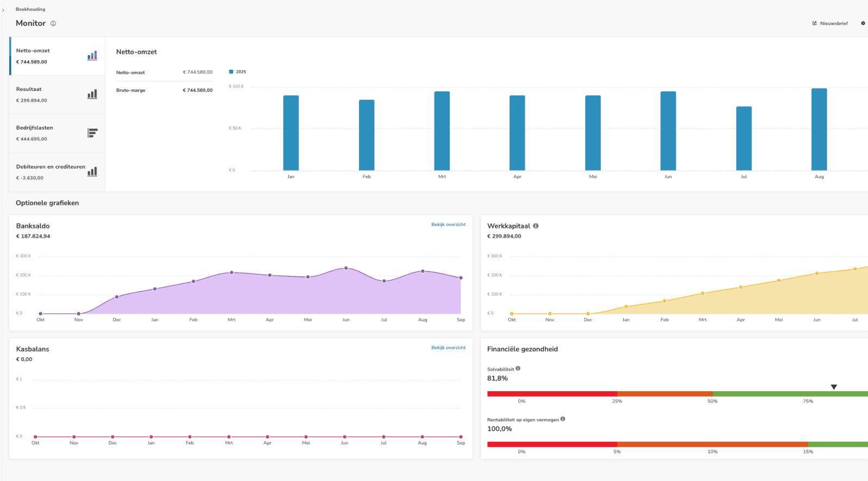
Task: Click the Solvabiliteit value 81,8%
Action: tap(498, 378)
